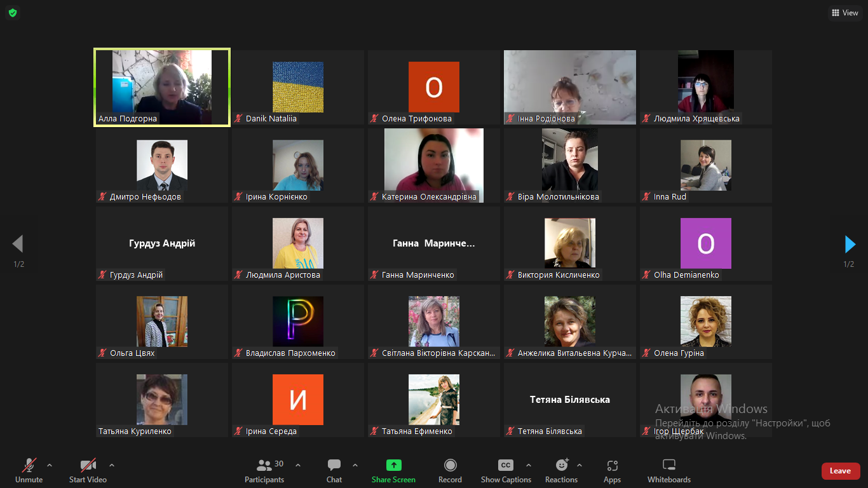Unmute the microphone
Screen dimensions: 868x488
29,470
